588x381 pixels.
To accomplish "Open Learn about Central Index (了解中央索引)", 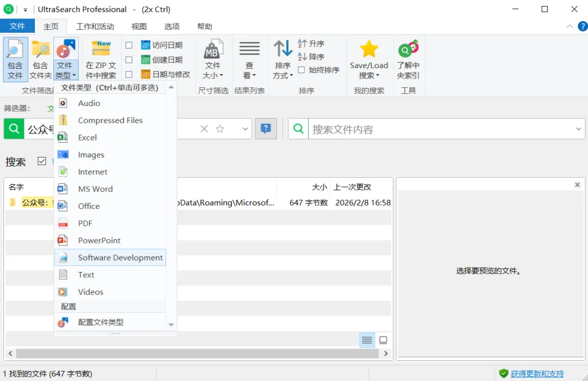I will pos(408,59).
